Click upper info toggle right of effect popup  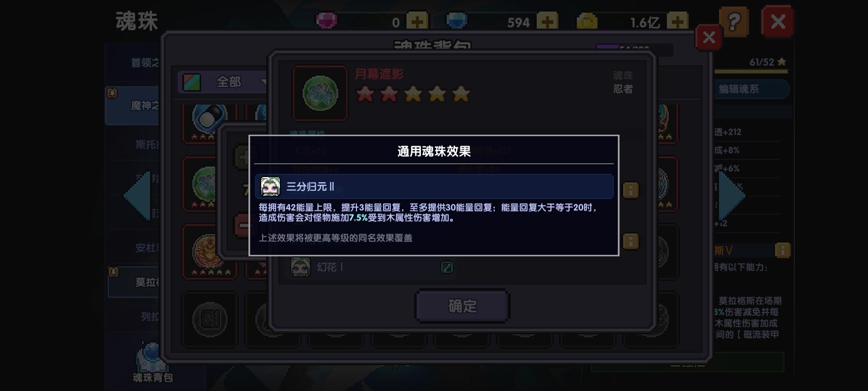point(631,190)
